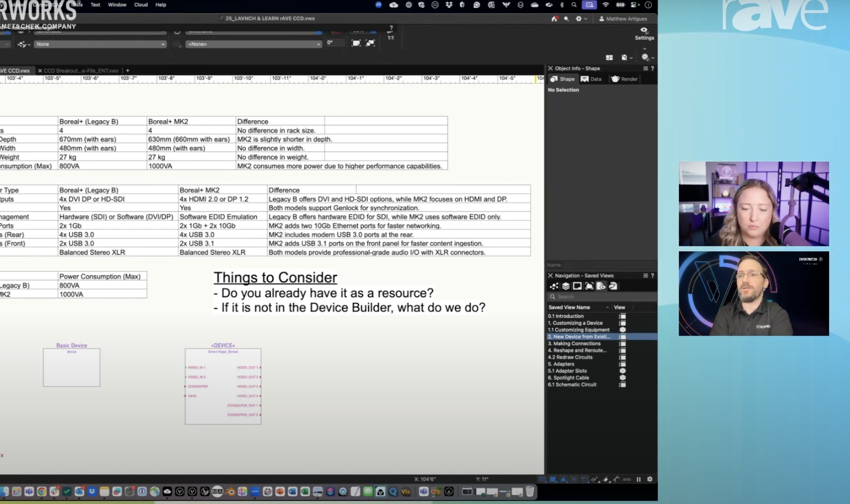Click the snapping settings gear in status bar
850x504 pixels.
(x=650, y=479)
